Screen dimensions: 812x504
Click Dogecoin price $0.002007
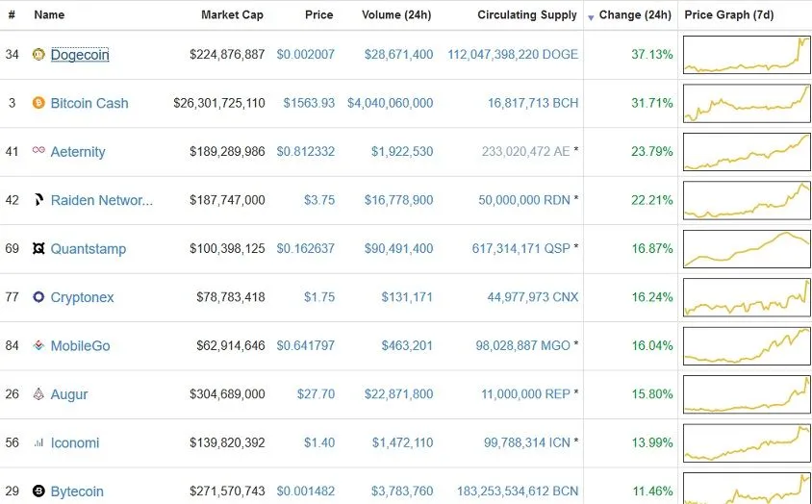pos(306,55)
